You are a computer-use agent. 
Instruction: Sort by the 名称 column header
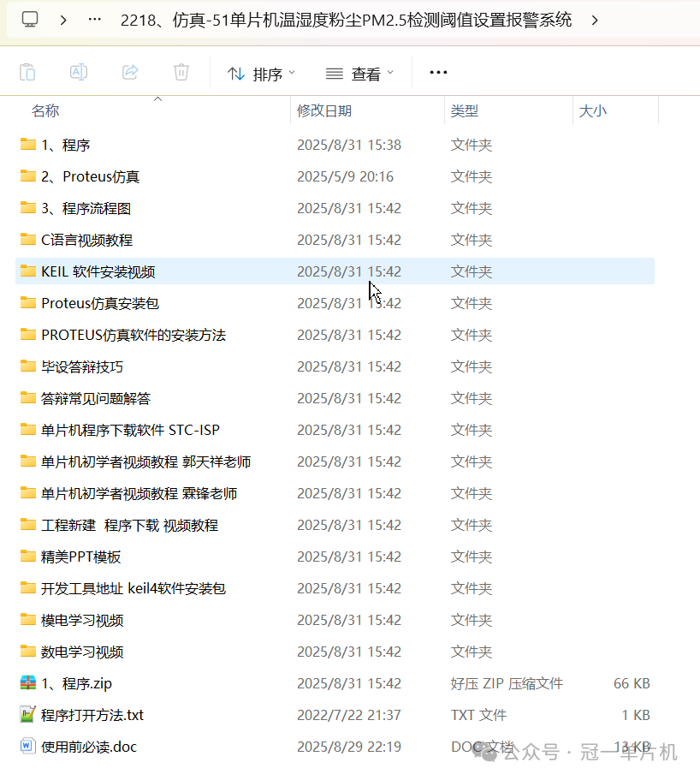(45, 110)
